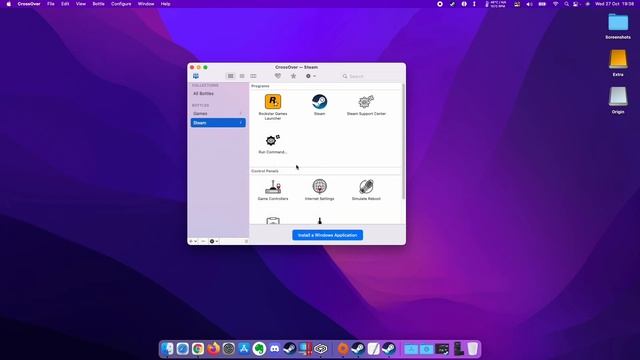Open Steam Support Center

(x=366, y=102)
